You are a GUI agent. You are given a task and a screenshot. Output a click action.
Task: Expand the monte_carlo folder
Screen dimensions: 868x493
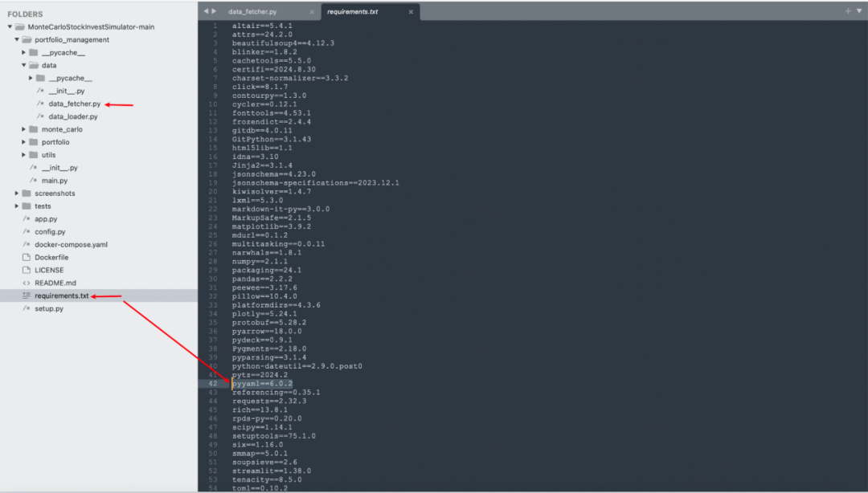click(x=24, y=129)
